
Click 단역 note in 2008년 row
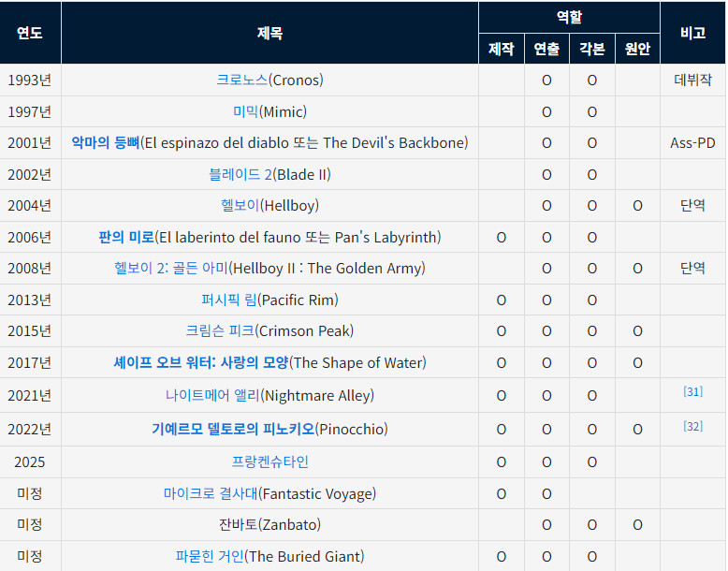692,268
